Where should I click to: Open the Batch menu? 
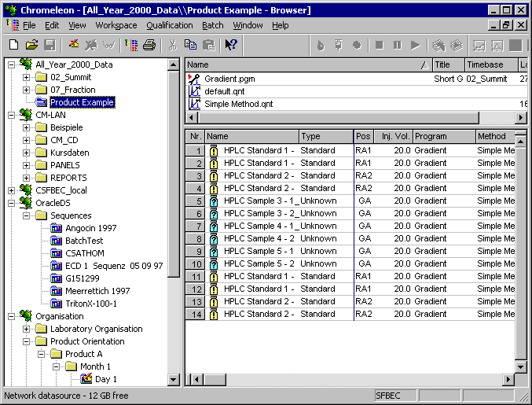[213, 25]
